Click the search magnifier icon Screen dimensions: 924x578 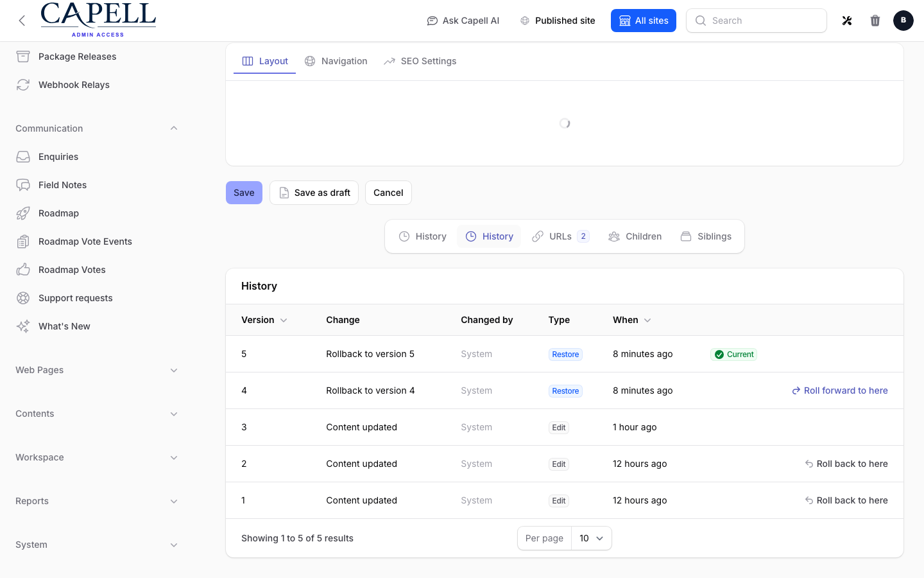point(701,21)
